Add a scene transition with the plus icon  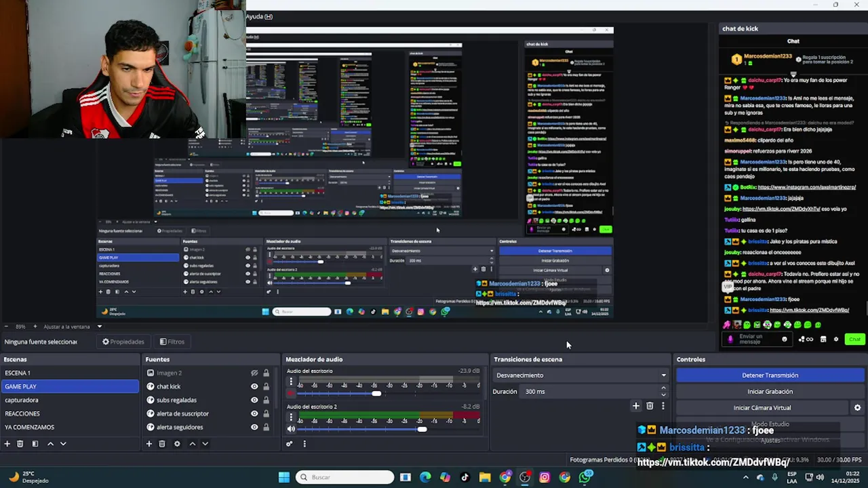(636, 406)
